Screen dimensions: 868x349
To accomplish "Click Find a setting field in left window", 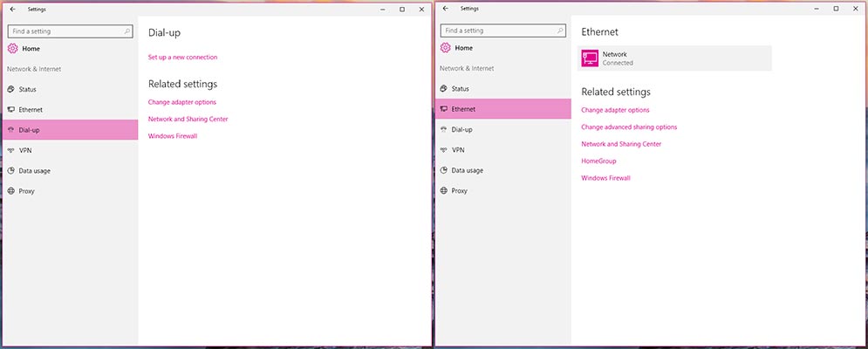I will pos(71,31).
